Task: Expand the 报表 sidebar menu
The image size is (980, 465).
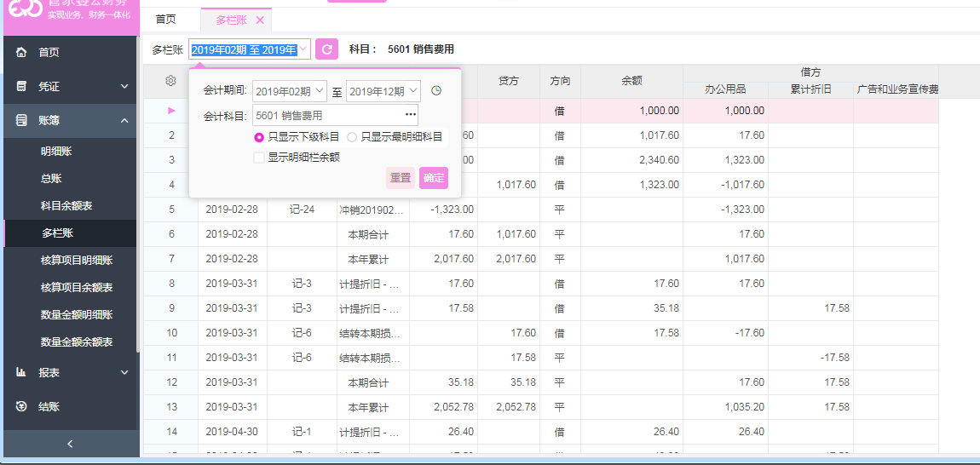Action: coord(124,372)
